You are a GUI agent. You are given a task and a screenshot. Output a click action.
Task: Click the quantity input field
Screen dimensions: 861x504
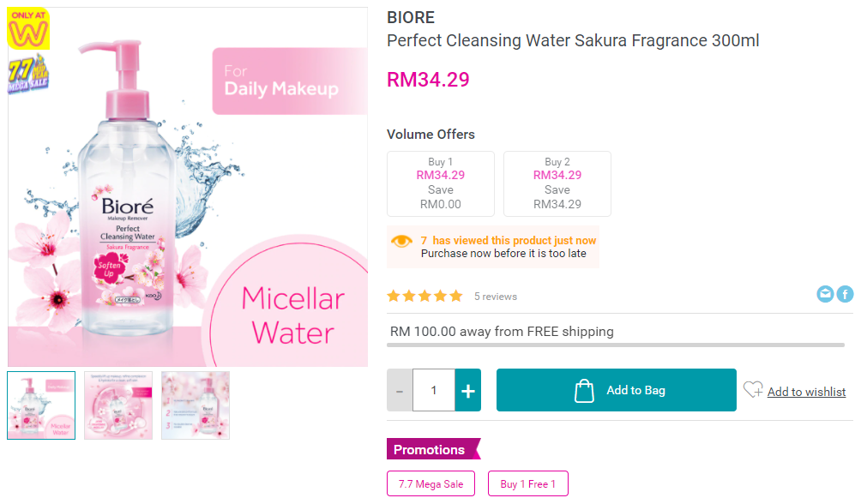pos(433,391)
